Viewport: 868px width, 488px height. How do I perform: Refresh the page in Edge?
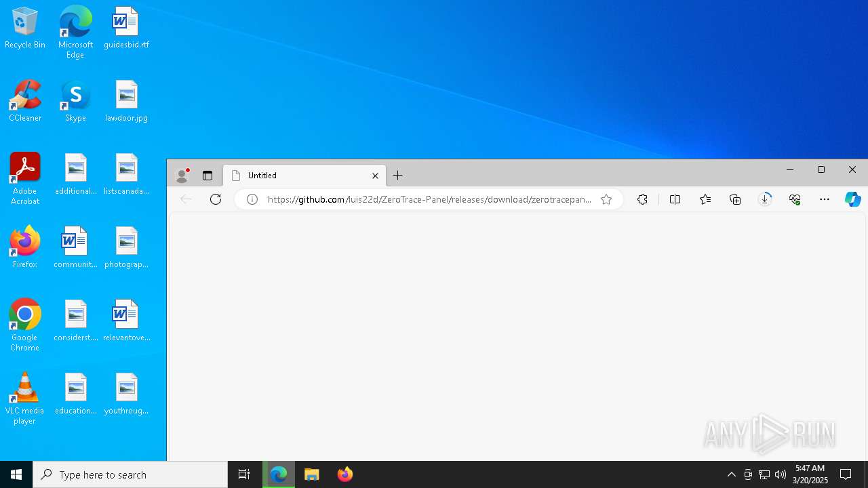216,199
